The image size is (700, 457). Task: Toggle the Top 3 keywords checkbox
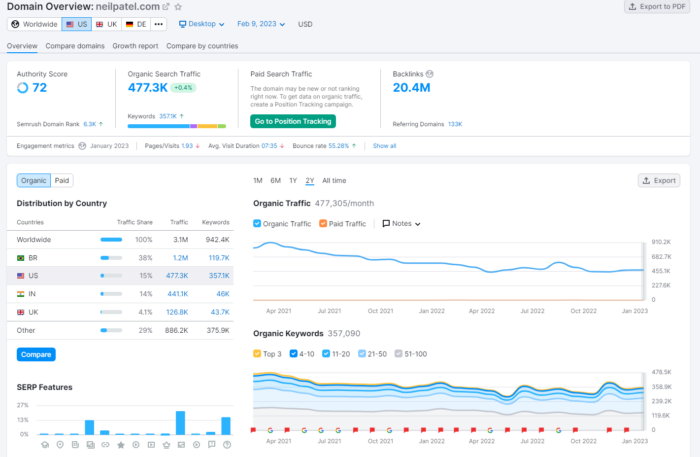pyautogui.click(x=257, y=353)
